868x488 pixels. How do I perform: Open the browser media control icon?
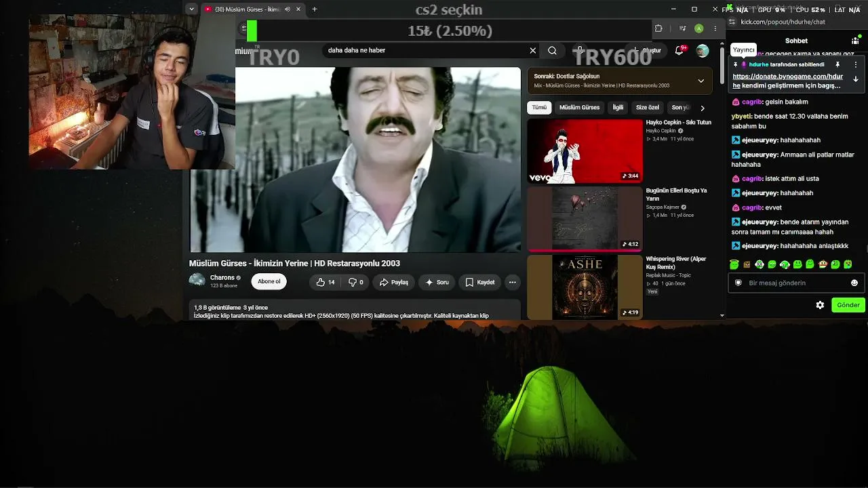click(683, 28)
